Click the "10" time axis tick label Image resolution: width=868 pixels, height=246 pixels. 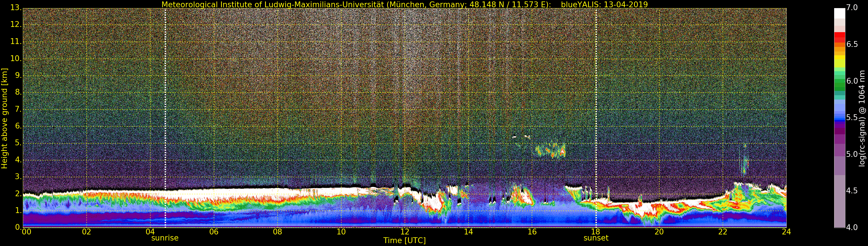[341, 232]
